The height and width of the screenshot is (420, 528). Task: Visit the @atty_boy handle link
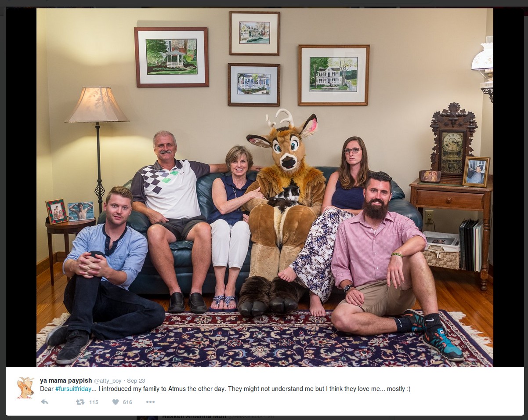[108, 381]
